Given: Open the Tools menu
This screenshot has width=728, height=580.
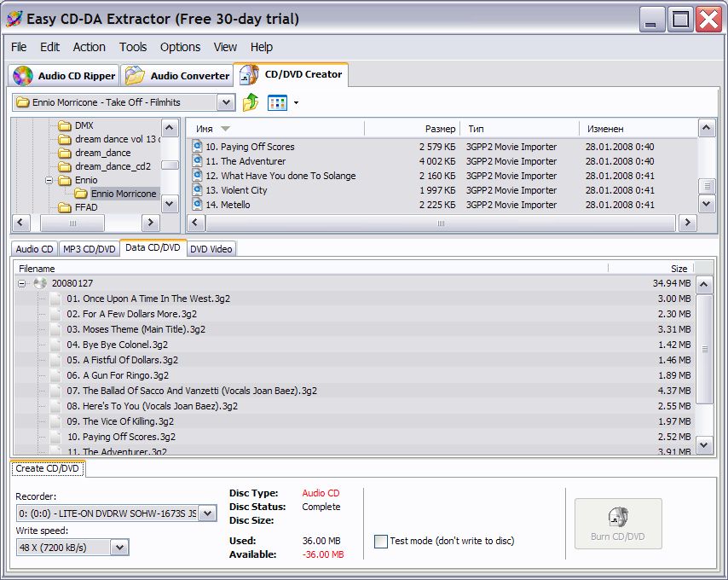Looking at the screenshot, I should pyautogui.click(x=133, y=47).
